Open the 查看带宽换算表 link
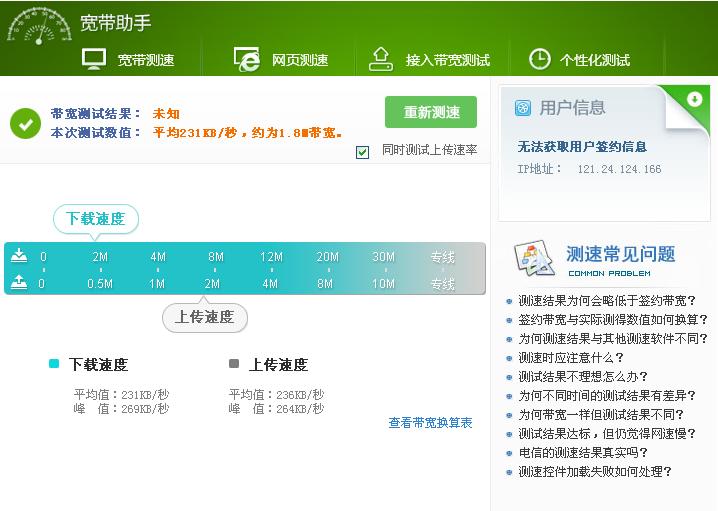This screenshot has height=511, width=718. tap(430, 423)
